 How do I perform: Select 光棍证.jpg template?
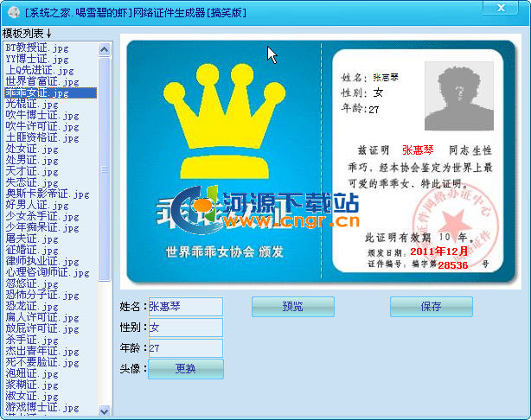pyautogui.click(x=31, y=104)
